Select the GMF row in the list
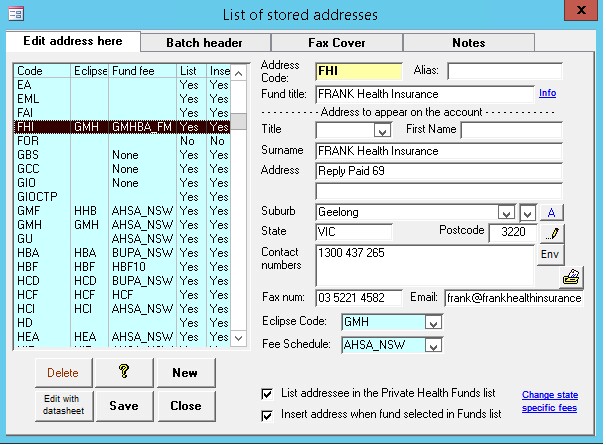The height and width of the screenshot is (445, 606). coord(122,211)
